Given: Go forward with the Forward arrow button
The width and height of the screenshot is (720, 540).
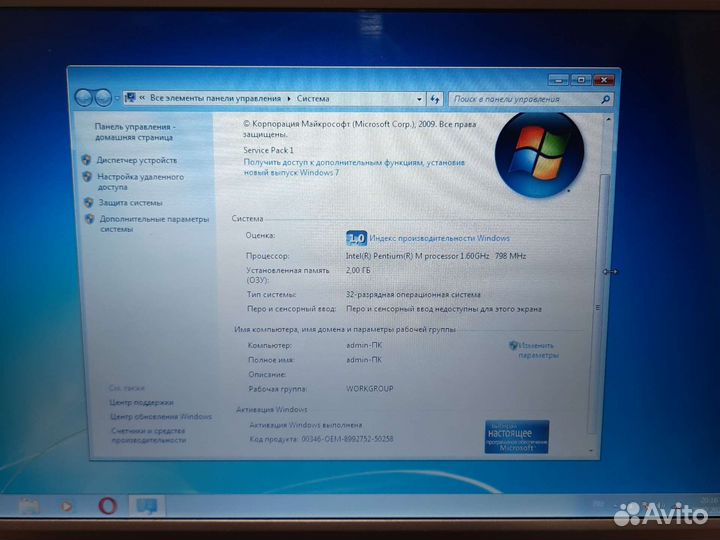Looking at the screenshot, I should coord(103,98).
